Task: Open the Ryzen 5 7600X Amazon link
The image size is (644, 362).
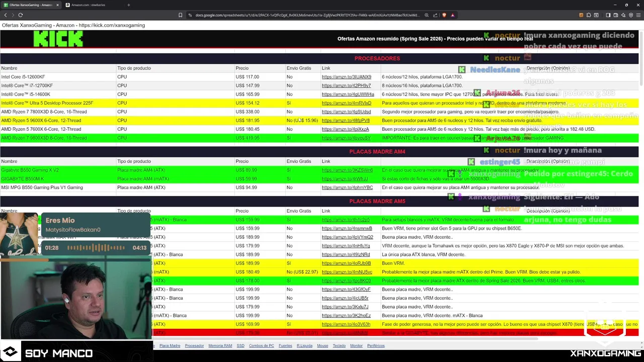Action: point(345,129)
